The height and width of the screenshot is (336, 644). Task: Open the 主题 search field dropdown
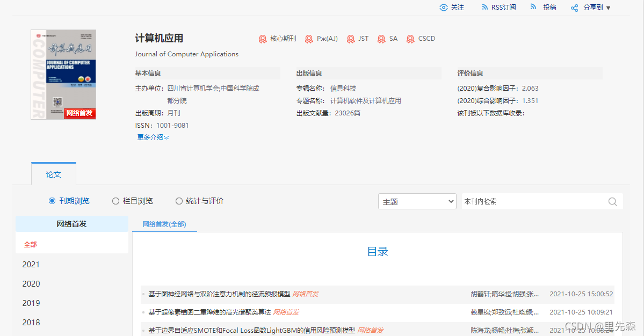pyautogui.click(x=417, y=201)
